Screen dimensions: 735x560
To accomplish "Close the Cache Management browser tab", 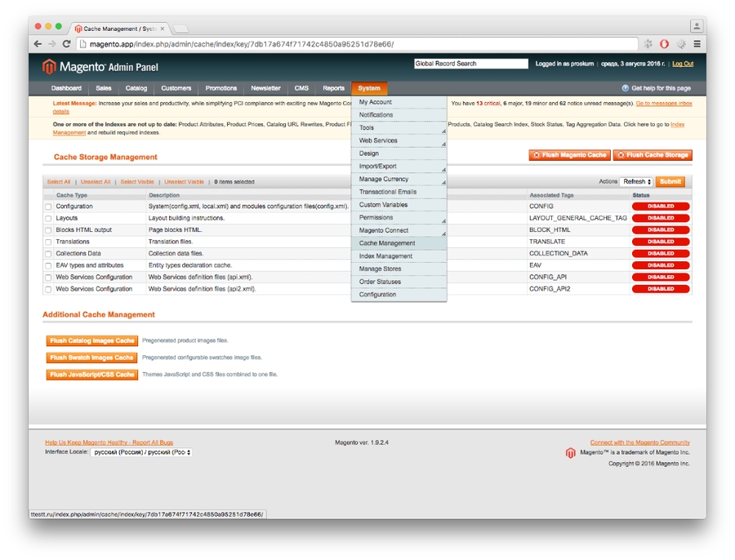I will click(162, 29).
